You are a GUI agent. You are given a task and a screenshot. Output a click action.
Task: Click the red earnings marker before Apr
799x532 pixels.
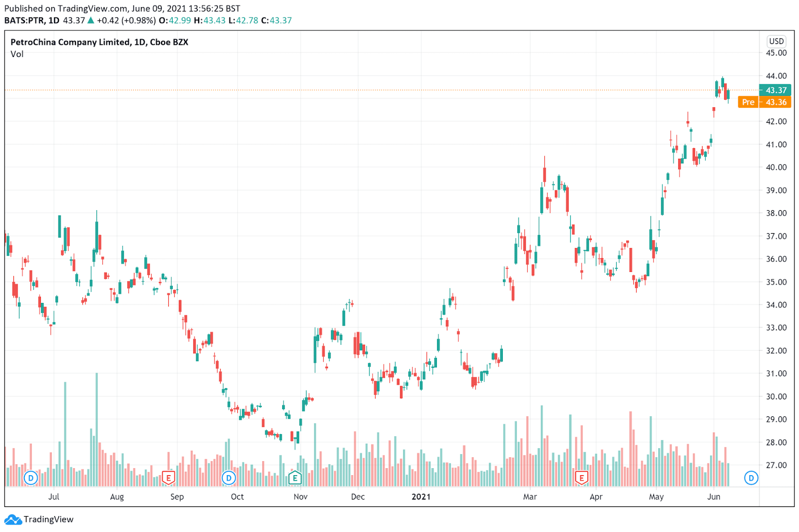point(581,478)
